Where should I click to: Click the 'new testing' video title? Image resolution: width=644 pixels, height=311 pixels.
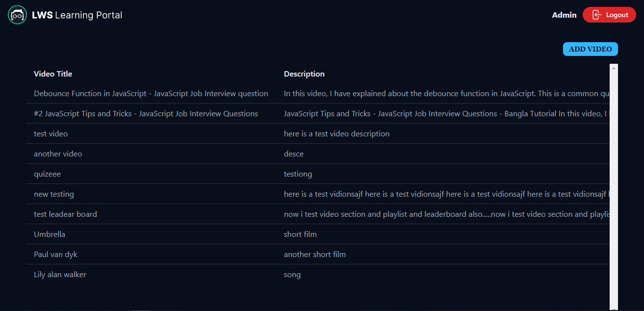click(x=54, y=194)
